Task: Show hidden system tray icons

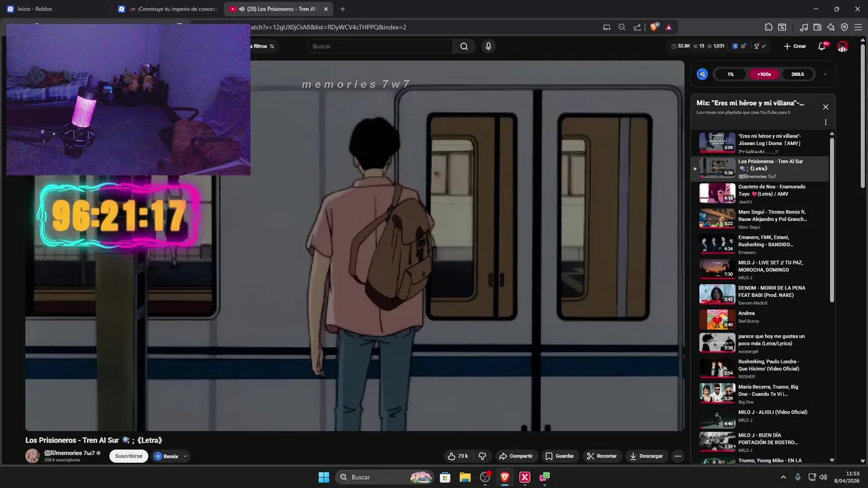Action: tap(783, 477)
